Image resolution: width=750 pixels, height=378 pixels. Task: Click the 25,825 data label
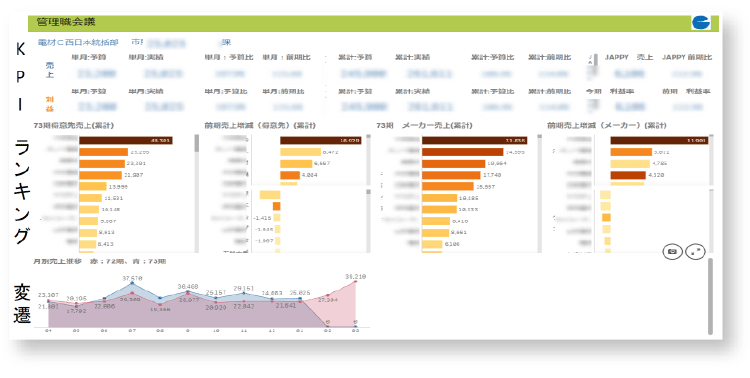300,292
